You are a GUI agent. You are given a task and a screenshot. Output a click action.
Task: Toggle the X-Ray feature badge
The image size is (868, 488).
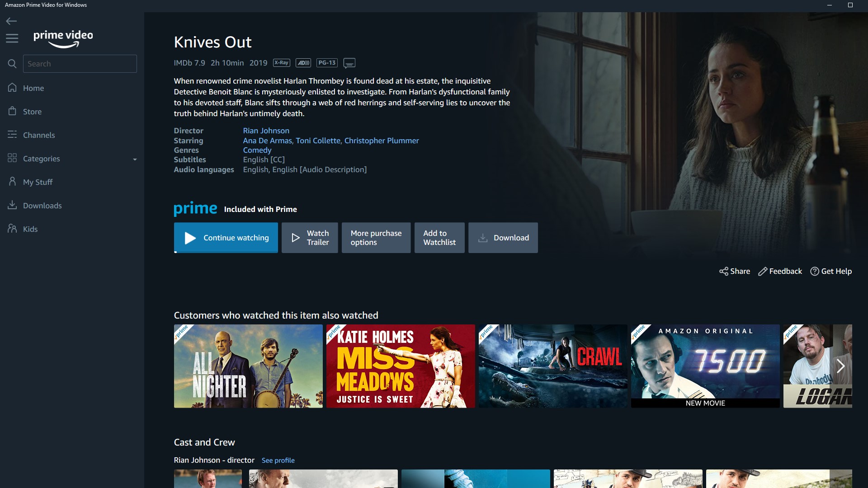[280, 62]
